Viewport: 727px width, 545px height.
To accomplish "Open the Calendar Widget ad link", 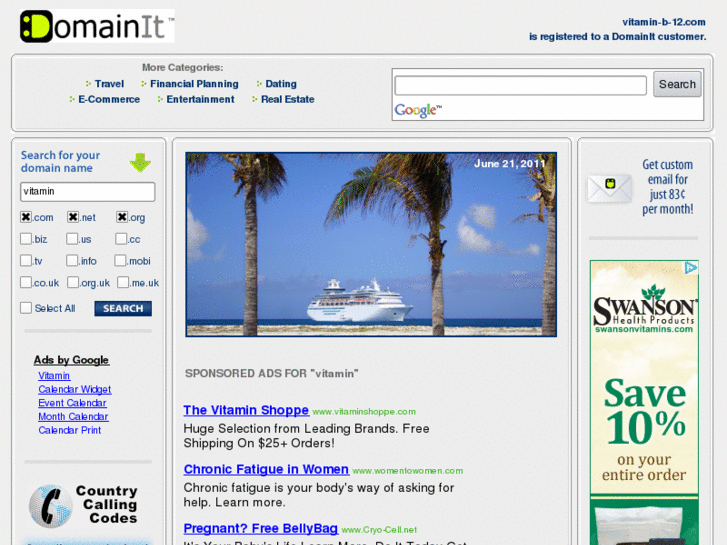I will point(75,390).
